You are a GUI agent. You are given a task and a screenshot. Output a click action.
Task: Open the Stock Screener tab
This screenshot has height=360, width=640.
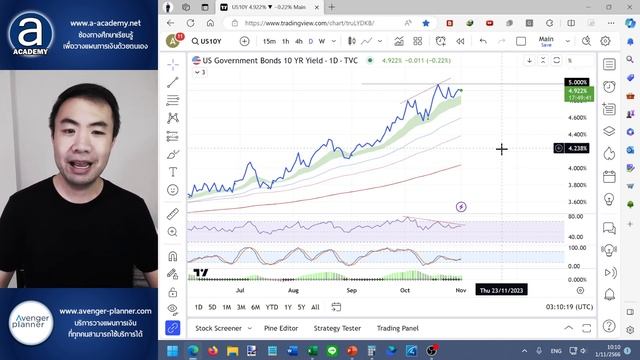[218, 328]
